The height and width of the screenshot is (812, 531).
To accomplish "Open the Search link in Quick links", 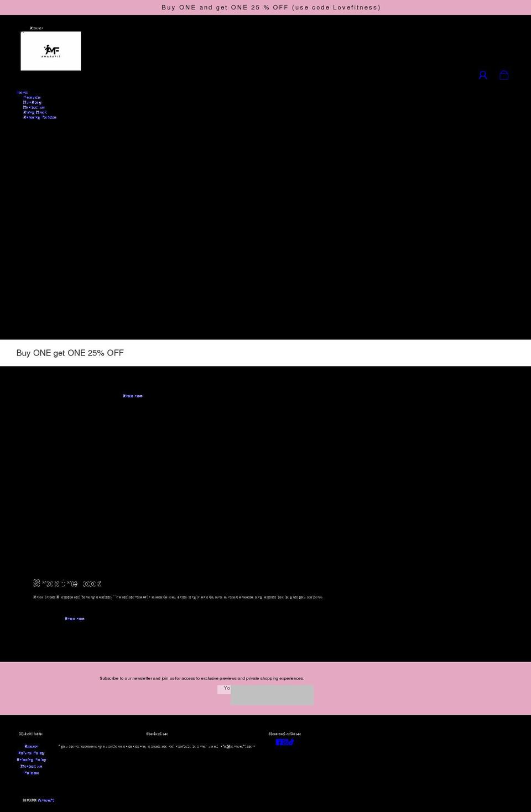I will tap(30, 746).
